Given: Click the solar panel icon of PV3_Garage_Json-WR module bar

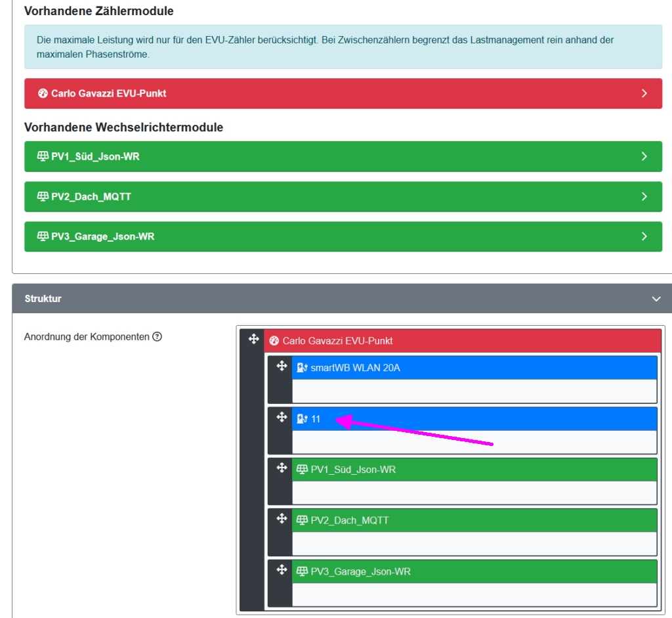Looking at the screenshot, I should (43, 236).
